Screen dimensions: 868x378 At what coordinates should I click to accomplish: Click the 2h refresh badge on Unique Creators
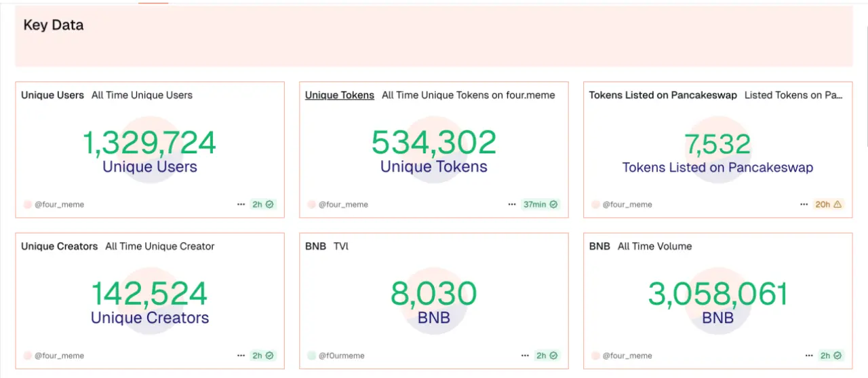click(263, 356)
